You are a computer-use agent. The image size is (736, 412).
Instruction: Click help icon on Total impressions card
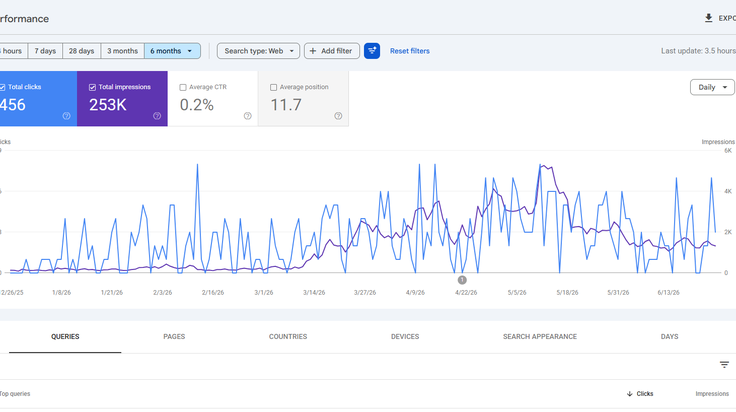pos(157,116)
